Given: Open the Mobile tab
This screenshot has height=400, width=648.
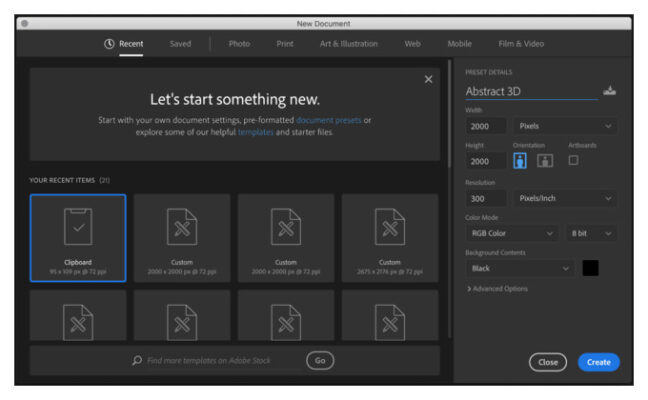Looking at the screenshot, I should tap(460, 44).
